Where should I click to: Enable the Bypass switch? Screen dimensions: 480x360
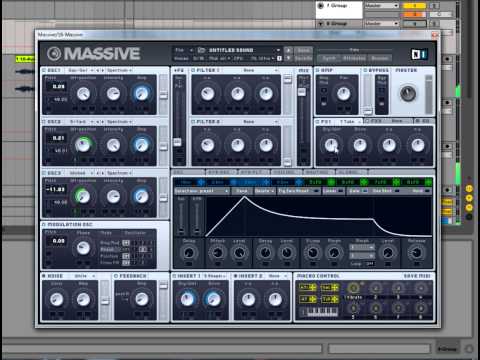[x=365, y=70]
